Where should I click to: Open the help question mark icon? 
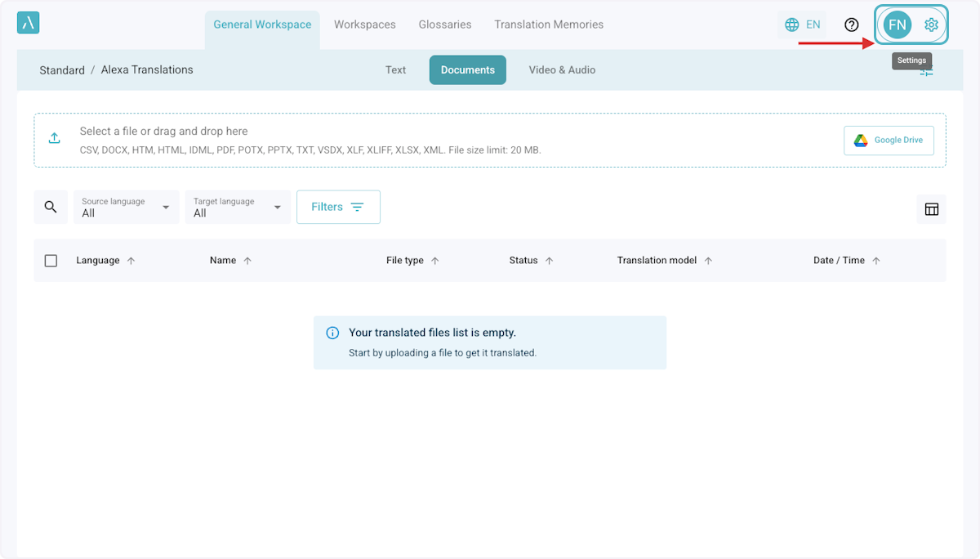pos(852,25)
